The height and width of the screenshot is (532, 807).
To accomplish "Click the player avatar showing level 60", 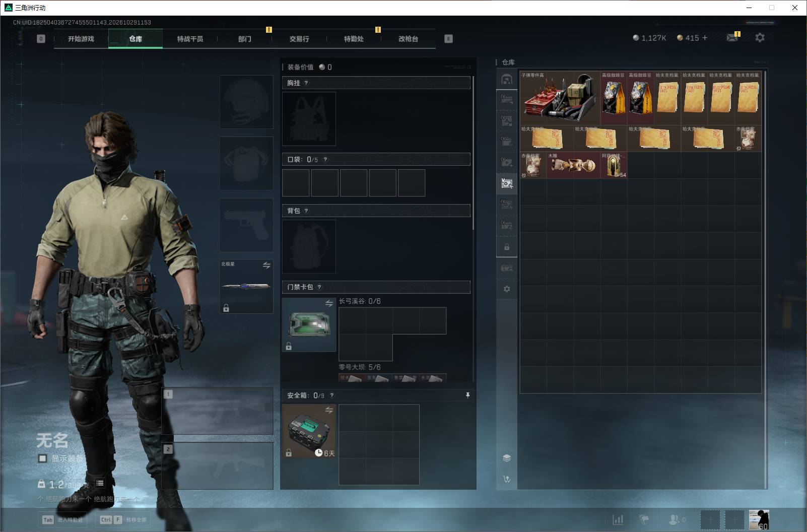I will 759,519.
